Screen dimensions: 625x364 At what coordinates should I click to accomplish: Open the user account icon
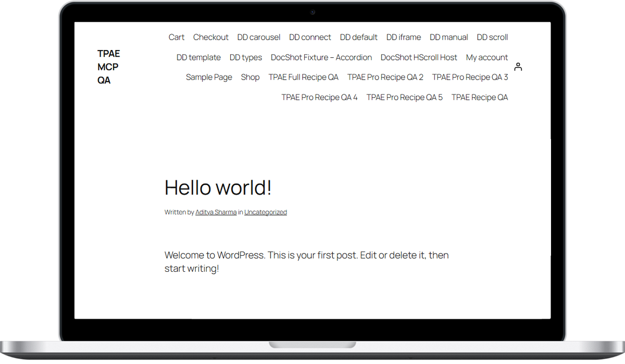(518, 67)
